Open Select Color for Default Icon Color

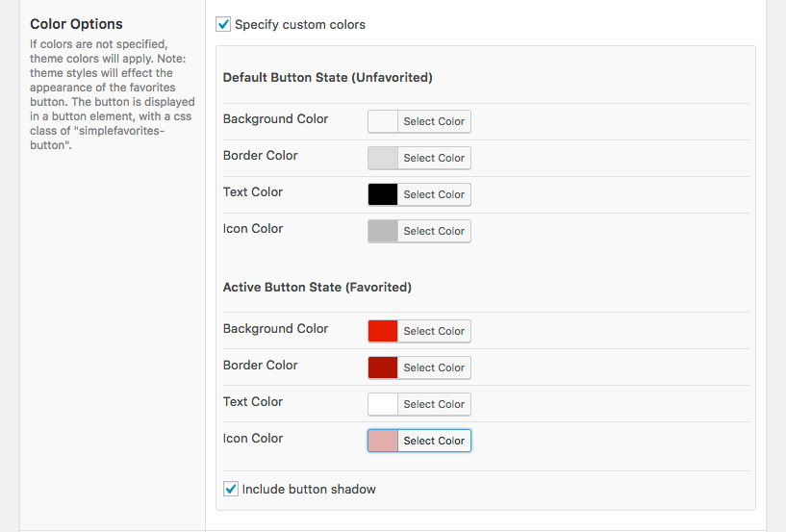(434, 231)
